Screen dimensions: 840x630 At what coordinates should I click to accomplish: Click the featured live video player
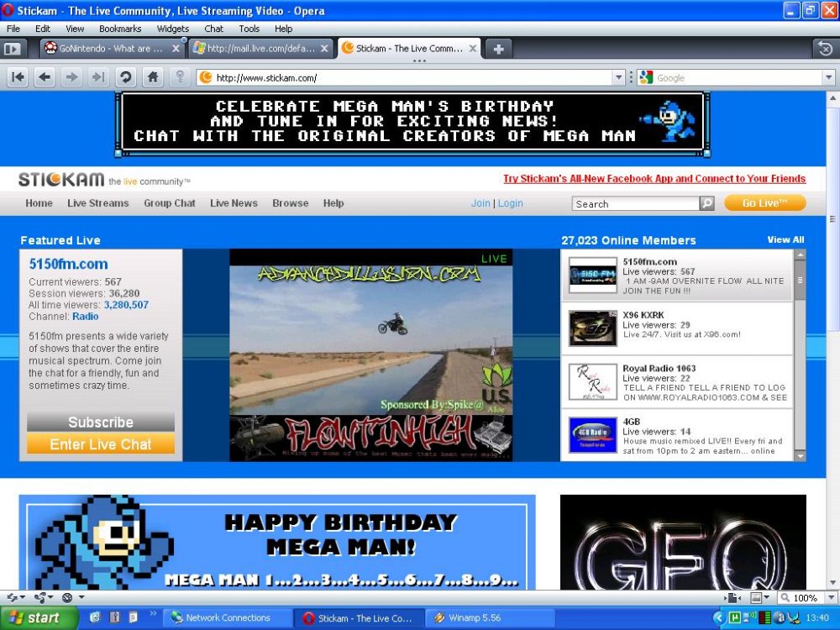coord(370,354)
